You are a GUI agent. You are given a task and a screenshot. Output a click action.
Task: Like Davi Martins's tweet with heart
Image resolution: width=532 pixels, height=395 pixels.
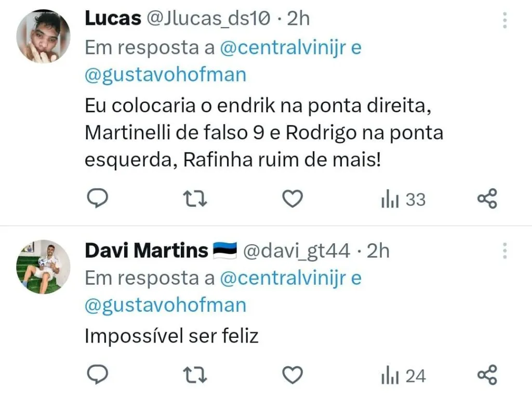(292, 375)
